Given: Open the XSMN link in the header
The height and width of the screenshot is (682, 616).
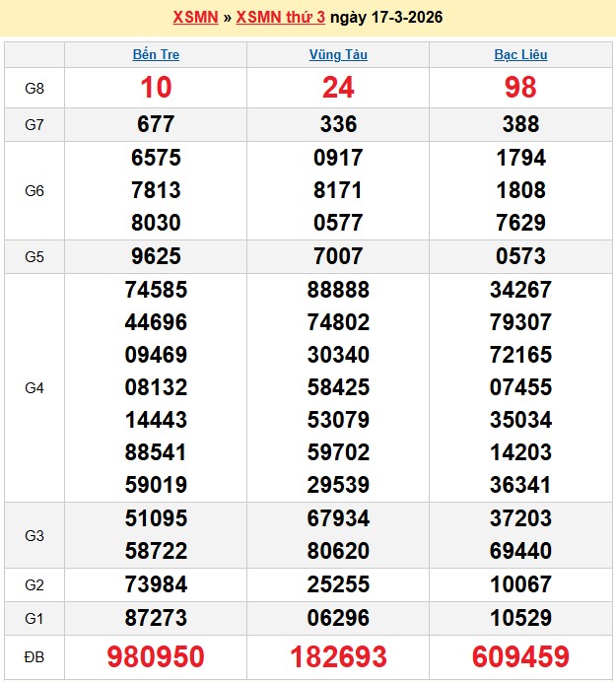Looking at the screenshot, I should [195, 18].
